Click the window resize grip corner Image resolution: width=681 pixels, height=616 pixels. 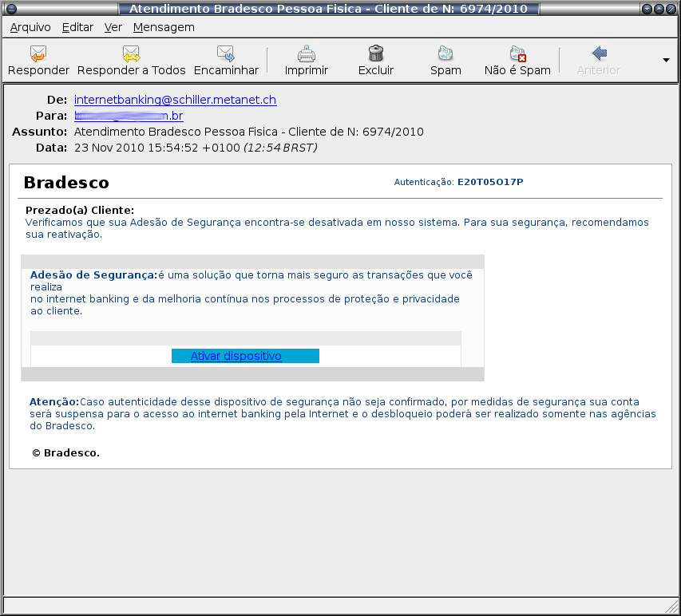(672, 607)
